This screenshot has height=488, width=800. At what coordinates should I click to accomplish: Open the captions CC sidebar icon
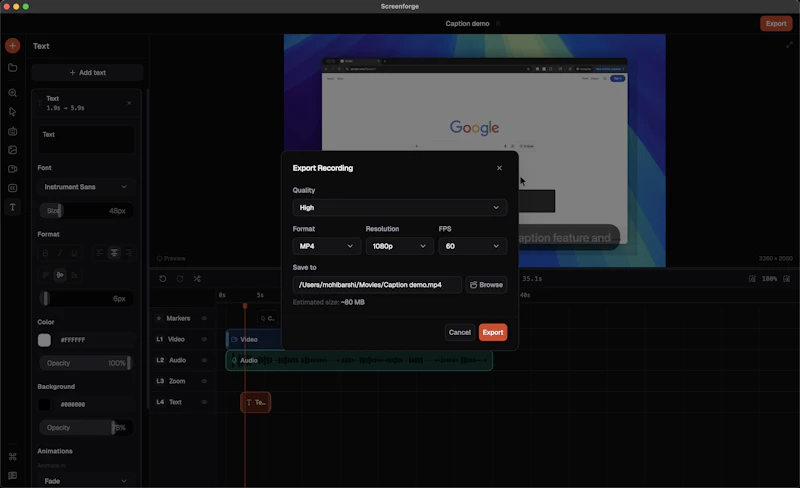click(x=12, y=188)
